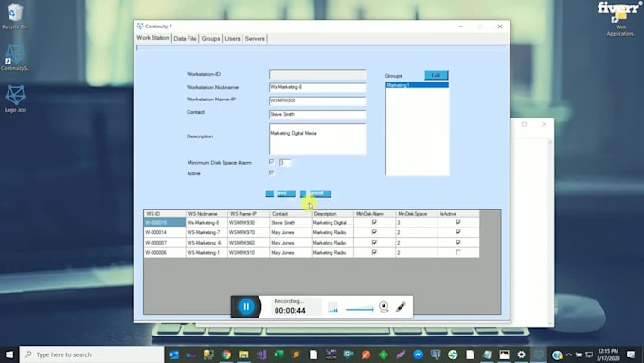The height and width of the screenshot is (363, 644).
Task: Open the purple feather app in taskbar
Action: pyautogui.click(x=401, y=354)
